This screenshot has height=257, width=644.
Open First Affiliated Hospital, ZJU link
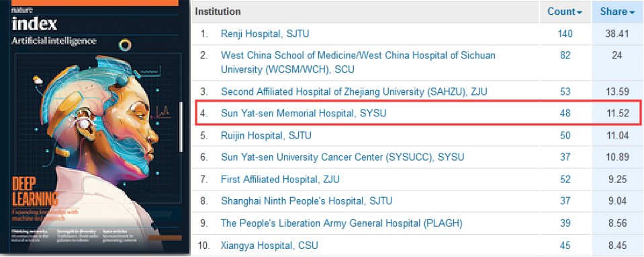coord(280,179)
